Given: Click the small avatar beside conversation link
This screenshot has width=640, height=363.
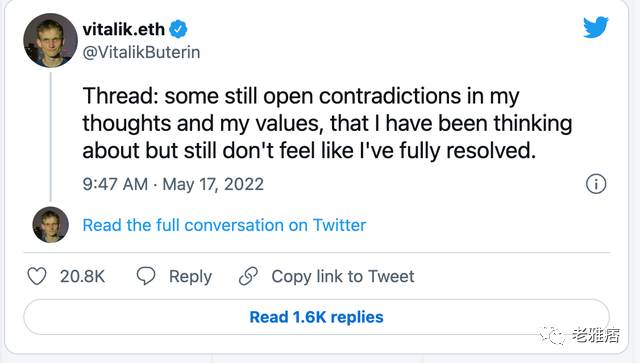Looking at the screenshot, I should (x=51, y=225).
